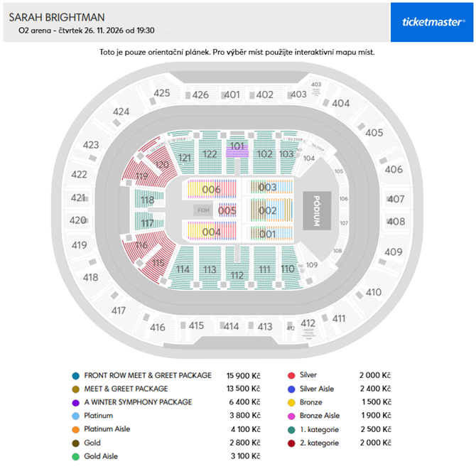Click the Platinum light-blue legend dot

point(75,416)
